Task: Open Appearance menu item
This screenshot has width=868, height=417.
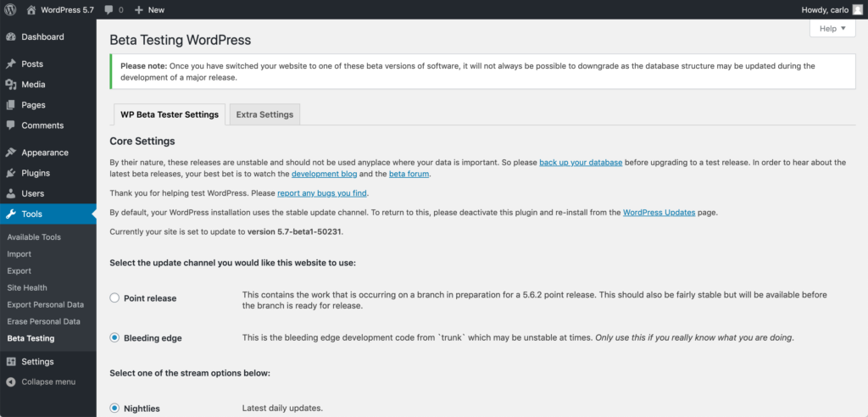Action: (x=48, y=153)
